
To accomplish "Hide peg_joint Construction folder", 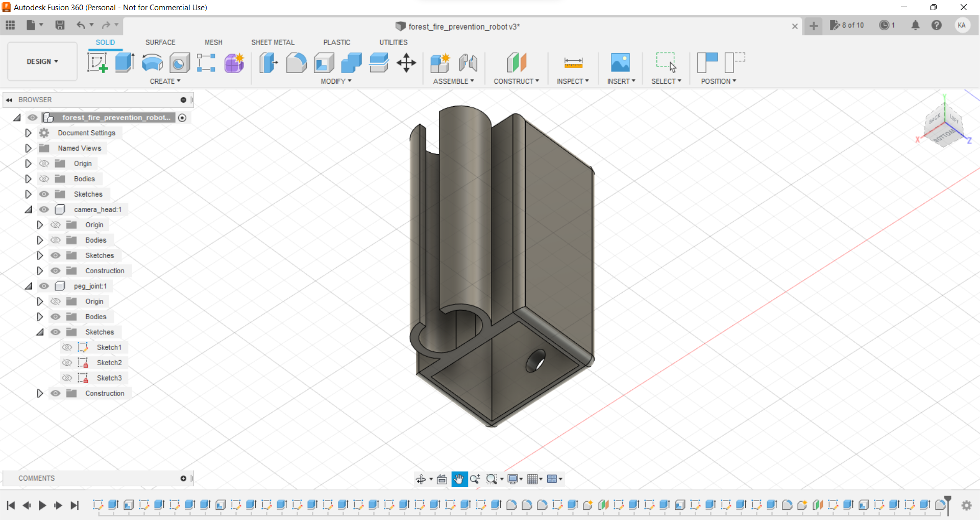I will (x=56, y=393).
